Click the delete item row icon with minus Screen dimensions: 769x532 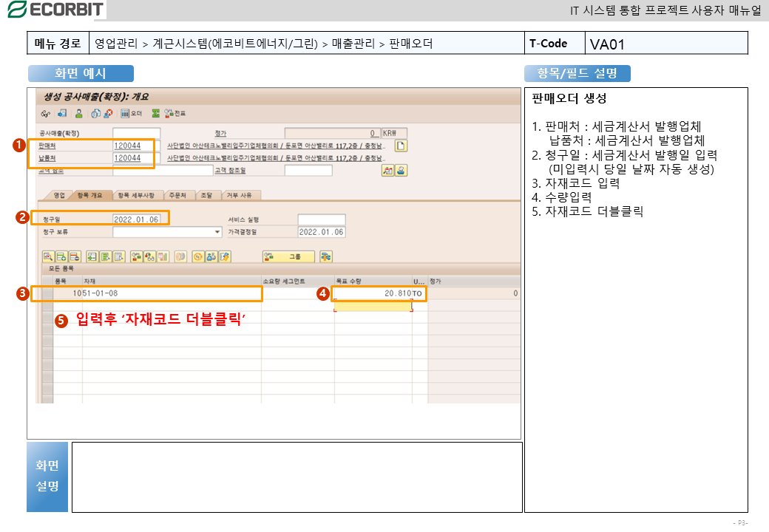tap(75, 256)
